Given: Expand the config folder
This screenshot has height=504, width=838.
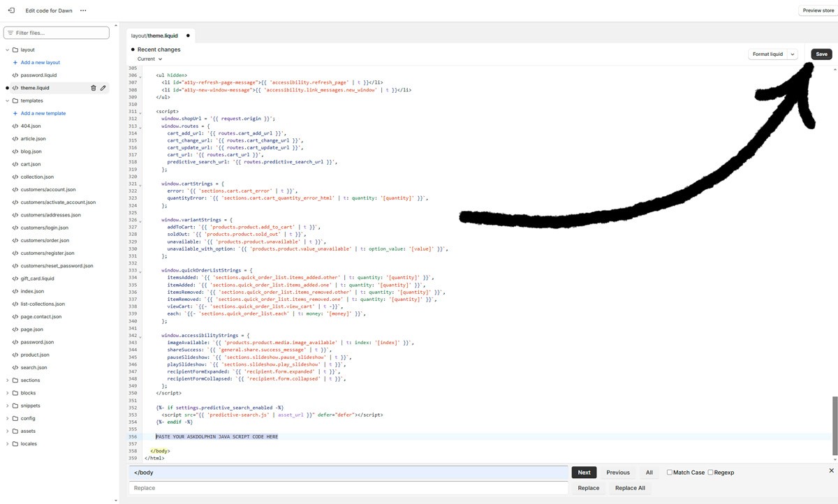Looking at the screenshot, I should [7, 419].
